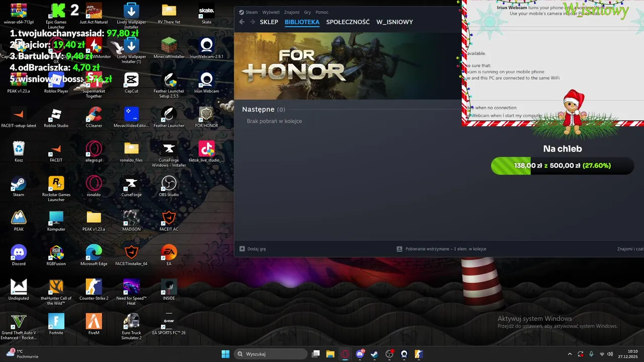The image size is (644, 362).
Task: Open the Just Act Natural shortcut
Action: 94,14
